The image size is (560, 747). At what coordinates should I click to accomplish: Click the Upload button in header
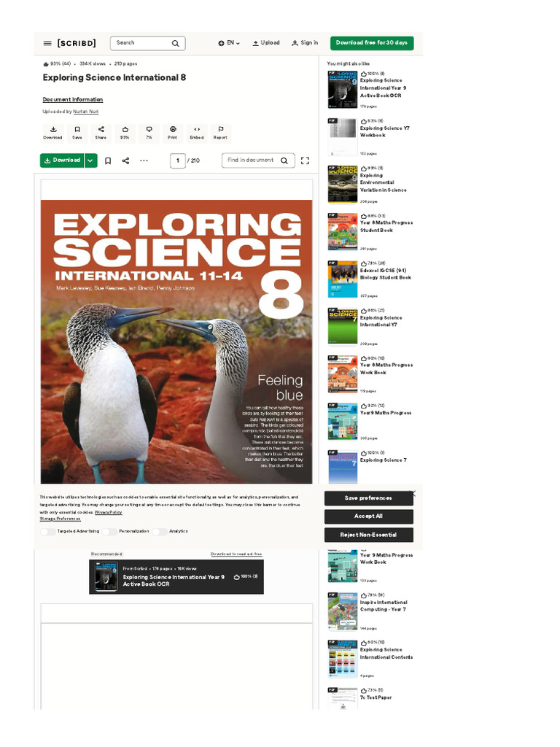coord(265,43)
